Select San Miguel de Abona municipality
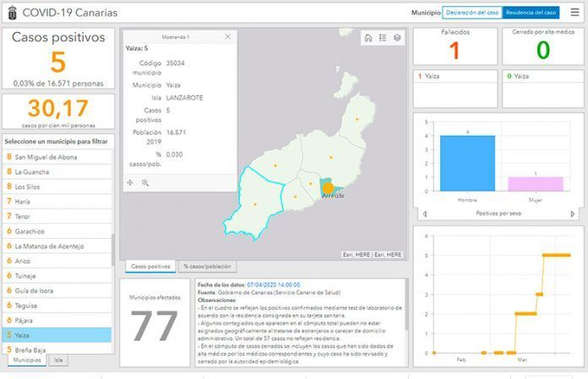This screenshot has height=379, width=588. point(57,157)
